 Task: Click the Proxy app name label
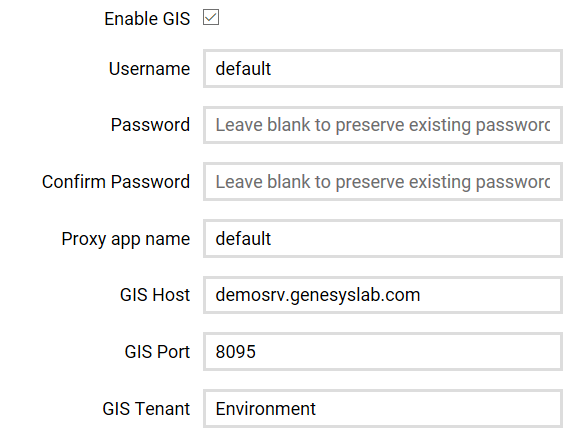(x=126, y=239)
